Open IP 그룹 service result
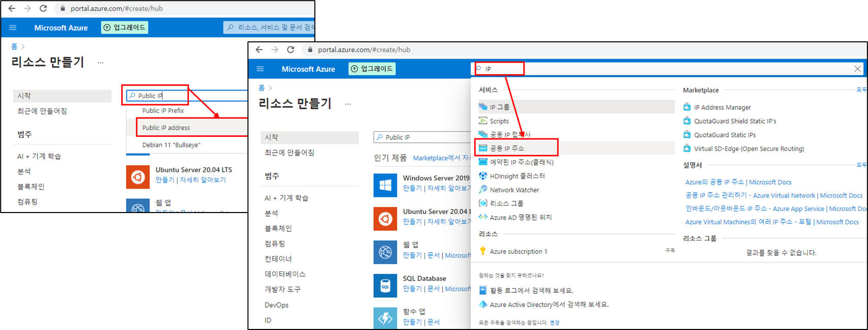 tap(576, 107)
